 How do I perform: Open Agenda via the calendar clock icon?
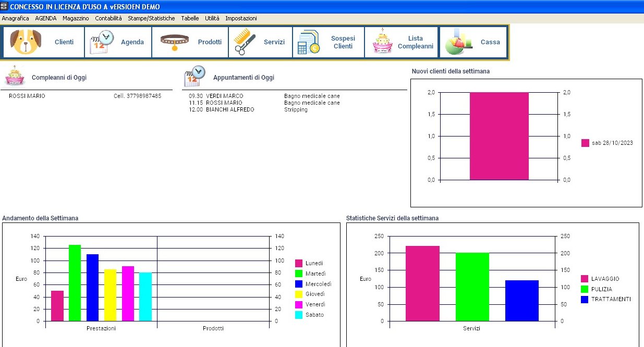(102, 42)
